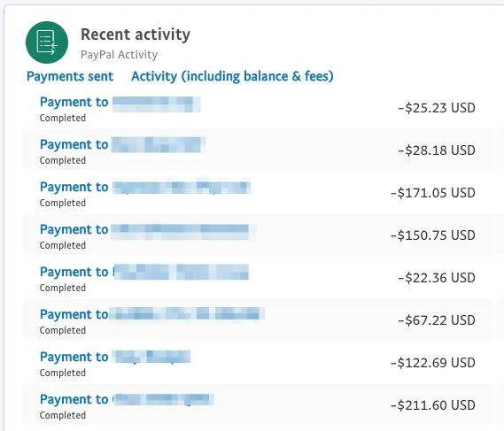Open the payment link for -$122.69 USD

pos(115,358)
